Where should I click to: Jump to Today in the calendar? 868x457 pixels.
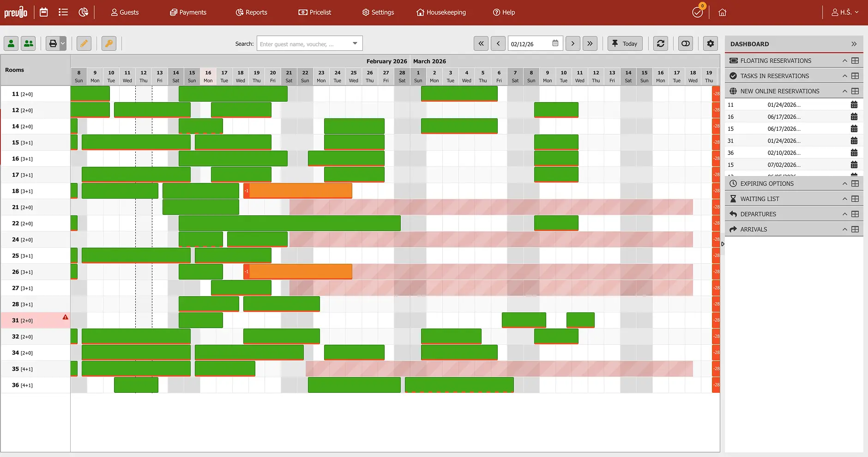[625, 43]
